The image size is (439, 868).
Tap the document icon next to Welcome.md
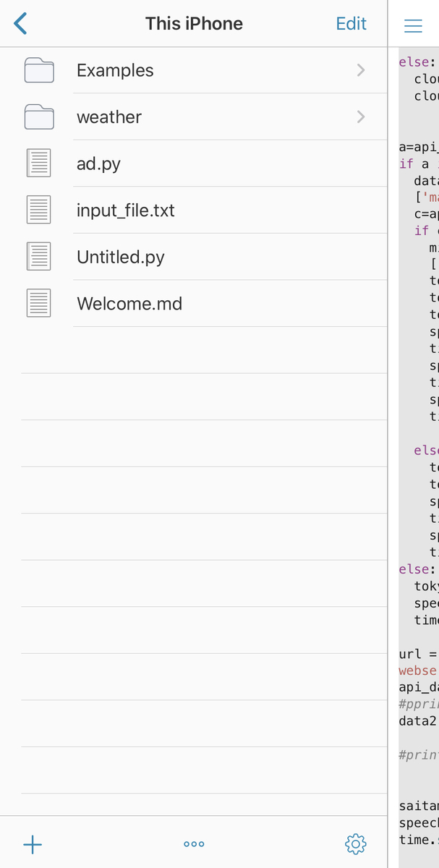39,303
